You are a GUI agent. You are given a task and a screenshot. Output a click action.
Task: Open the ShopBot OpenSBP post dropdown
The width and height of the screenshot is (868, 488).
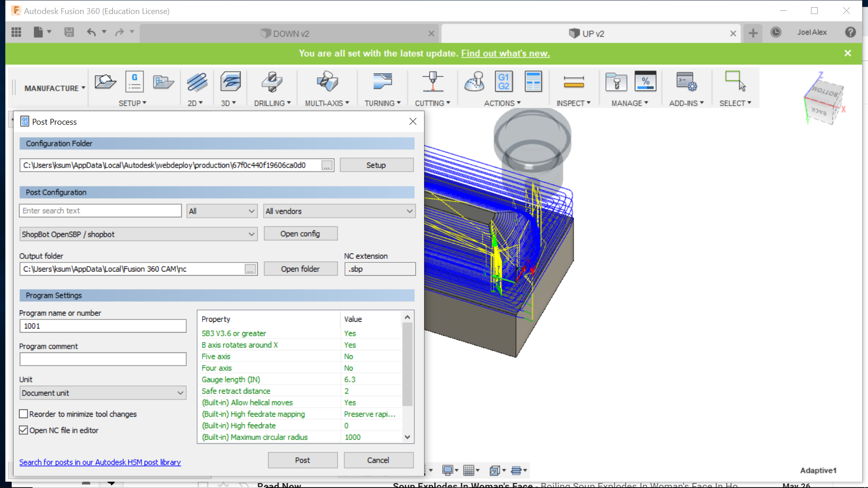[138, 234]
